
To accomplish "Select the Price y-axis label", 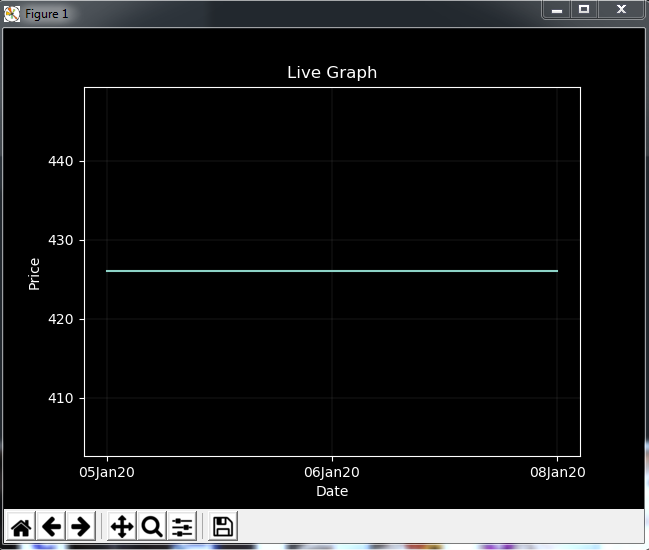I will tap(34, 274).
